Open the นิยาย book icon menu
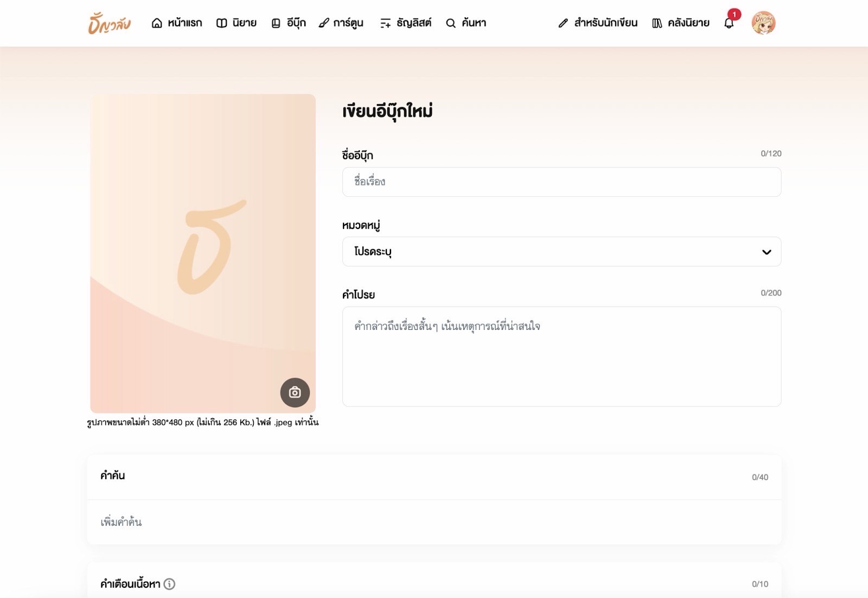 coord(221,23)
